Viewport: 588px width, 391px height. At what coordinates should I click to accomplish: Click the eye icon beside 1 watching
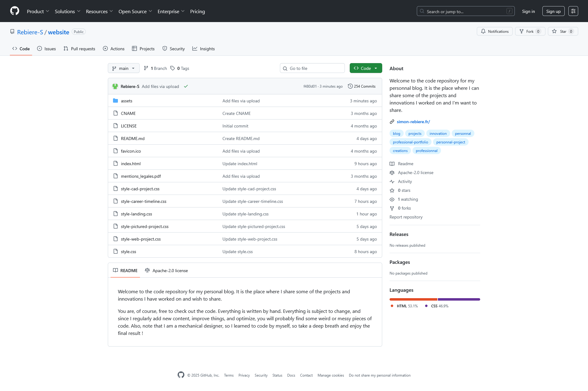(x=392, y=199)
